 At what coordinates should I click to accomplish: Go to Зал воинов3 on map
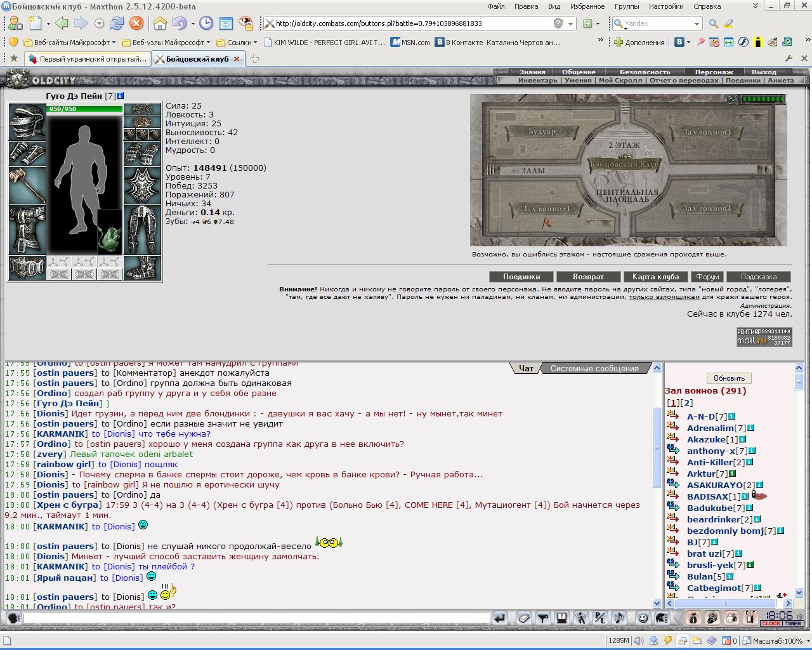click(x=707, y=132)
